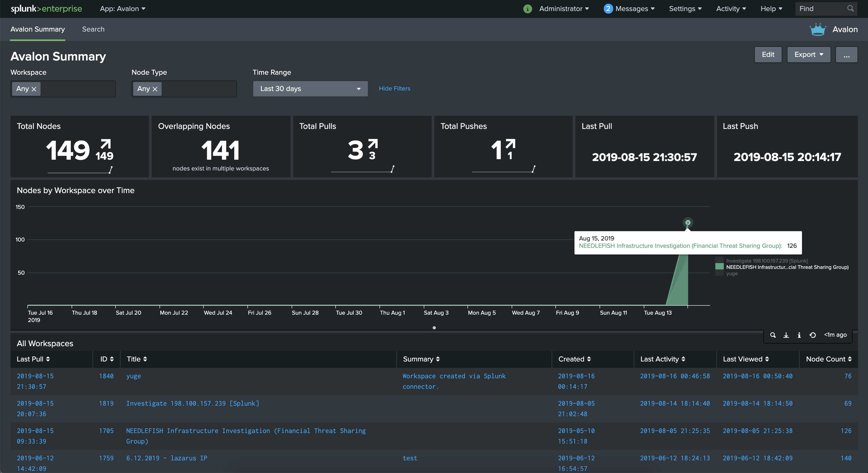Image resolution: width=868 pixels, height=473 pixels.
Task: Open the Help dropdown
Action: pos(771,9)
